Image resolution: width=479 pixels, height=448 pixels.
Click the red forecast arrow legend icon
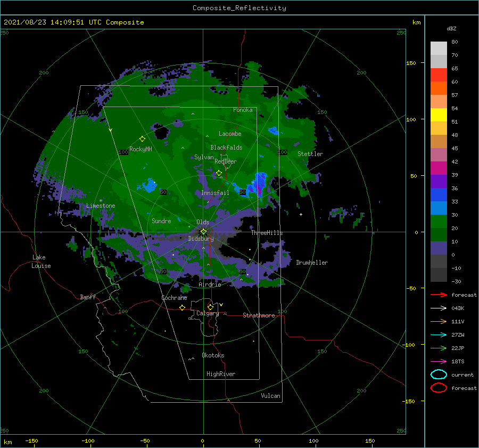[x=439, y=295]
